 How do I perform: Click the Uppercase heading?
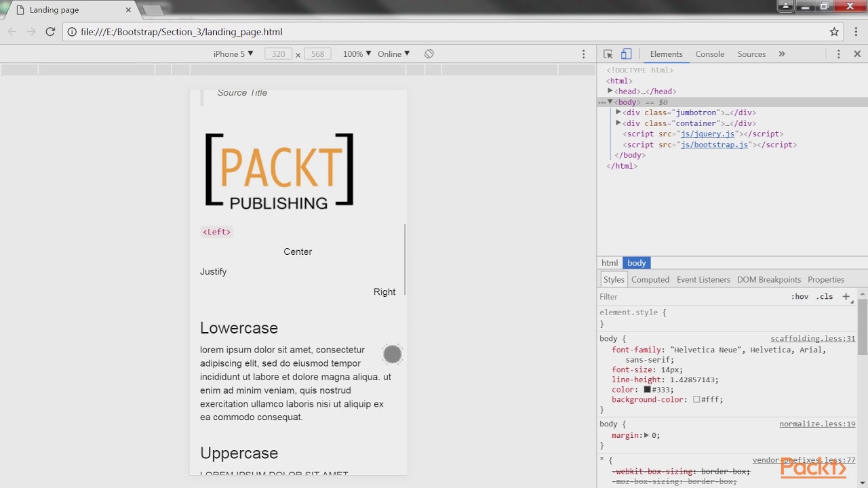coord(239,453)
